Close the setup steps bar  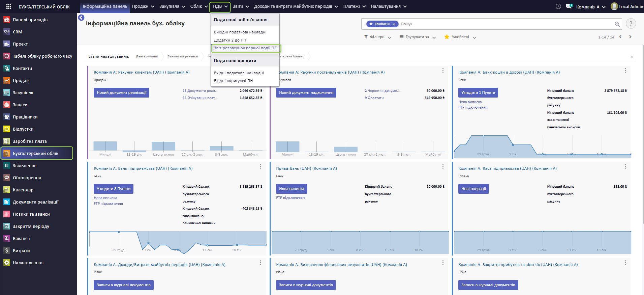[x=632, y=57]
